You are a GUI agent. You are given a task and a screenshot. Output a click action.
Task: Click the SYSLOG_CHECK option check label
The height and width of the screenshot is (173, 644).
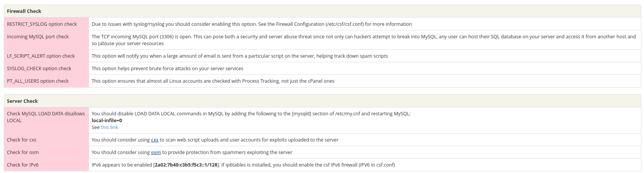(39, 68)
